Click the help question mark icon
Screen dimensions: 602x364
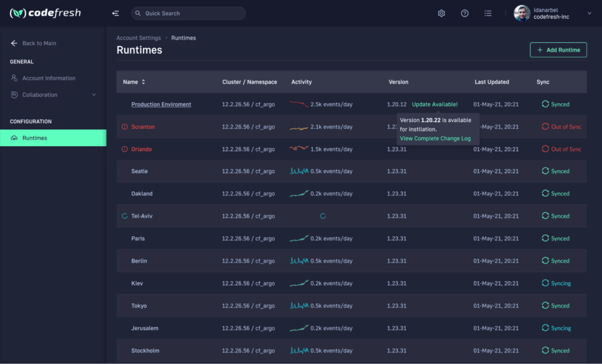coord(465,14)
